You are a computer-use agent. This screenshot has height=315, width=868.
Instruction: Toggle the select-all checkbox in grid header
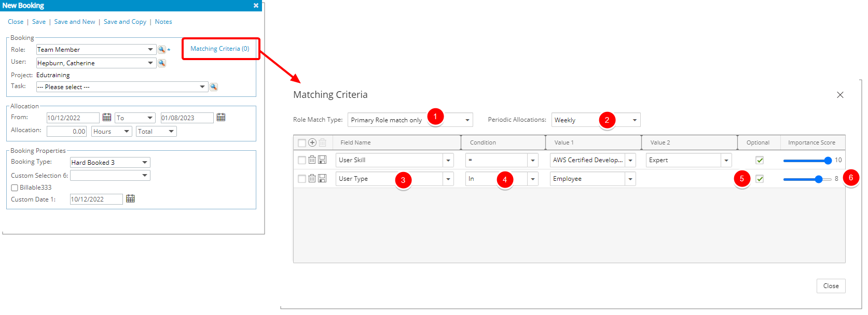click(x=302, y=143)
